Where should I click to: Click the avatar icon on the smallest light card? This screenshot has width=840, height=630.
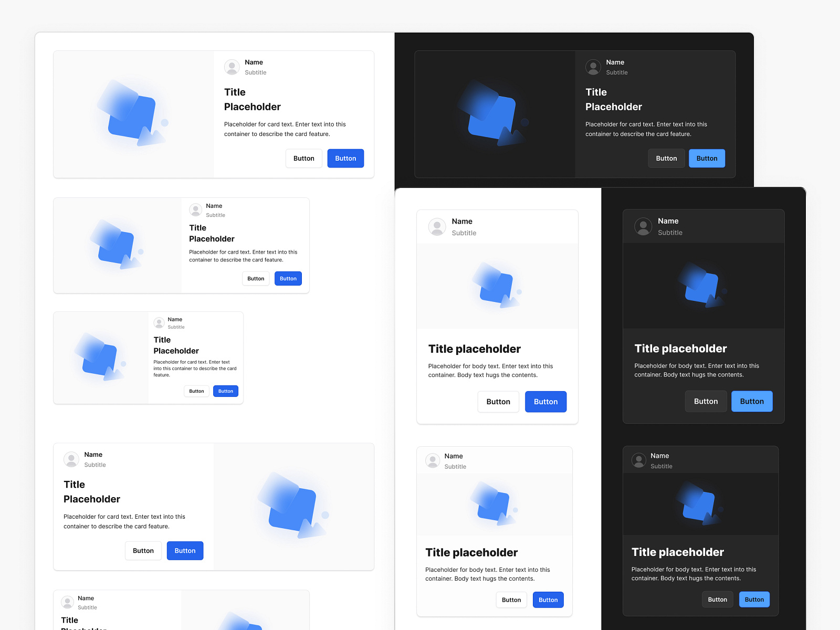point(159,322)
